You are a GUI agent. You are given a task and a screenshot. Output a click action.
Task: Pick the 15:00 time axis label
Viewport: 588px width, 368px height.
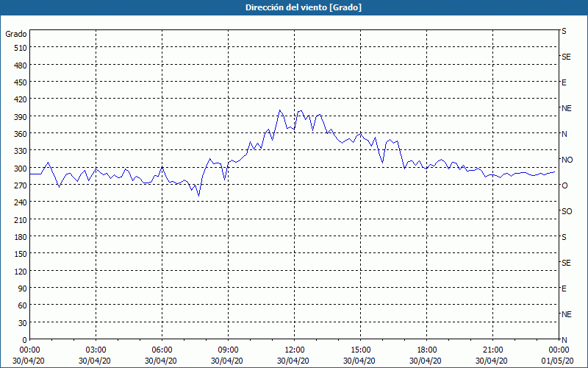(x=360, y=350)
